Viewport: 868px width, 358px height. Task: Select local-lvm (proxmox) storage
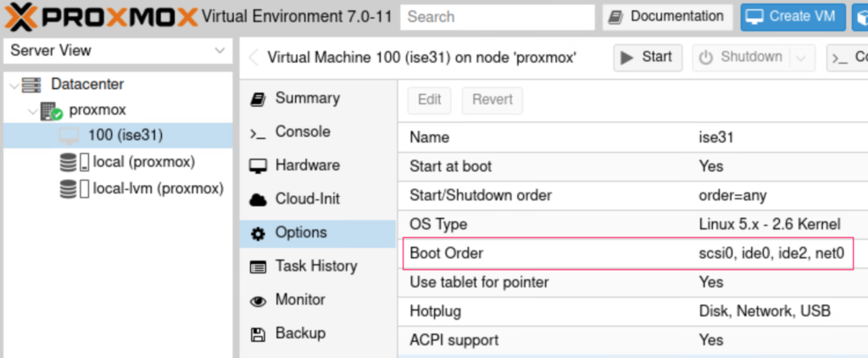pyautogui.click(x=117, y=188)
